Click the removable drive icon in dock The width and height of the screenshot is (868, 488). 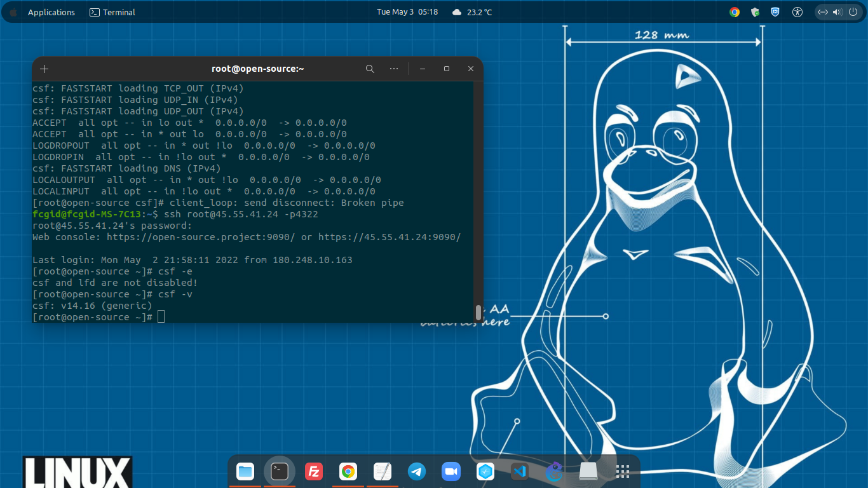click(x=588, y=471)
